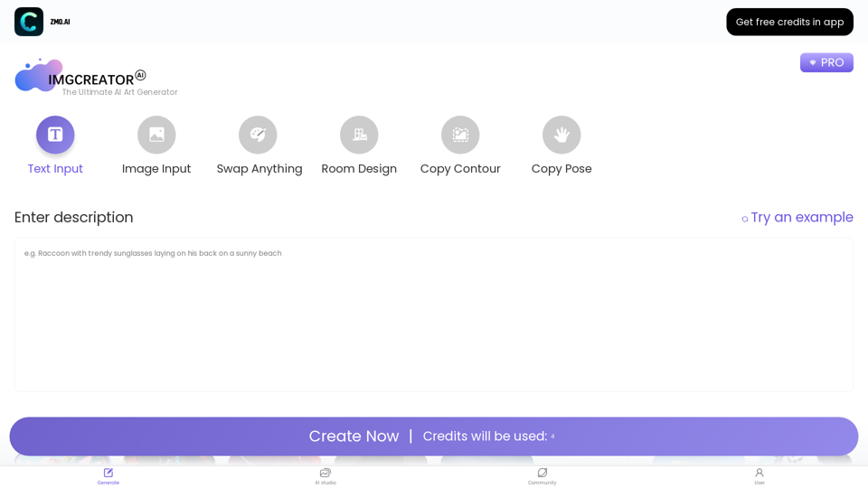Open the Room Design icon
Screen dimensions: 868x488
(359, 135)
